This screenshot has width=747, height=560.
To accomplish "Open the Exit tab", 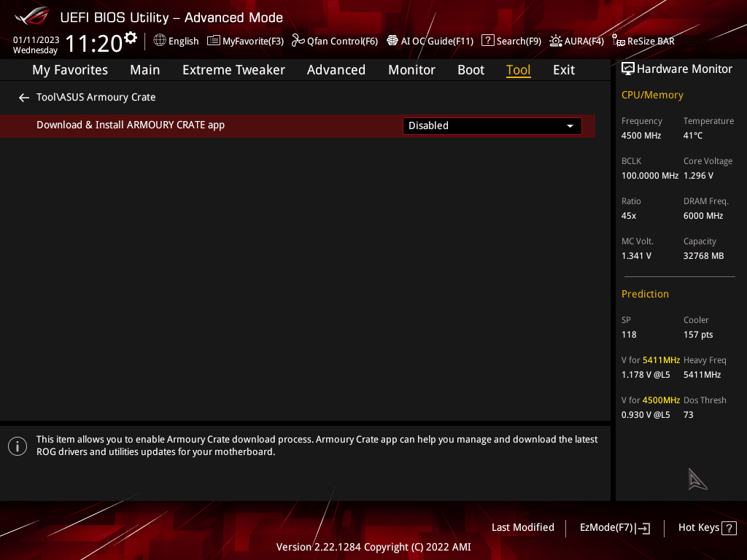I will pos(564,70).
